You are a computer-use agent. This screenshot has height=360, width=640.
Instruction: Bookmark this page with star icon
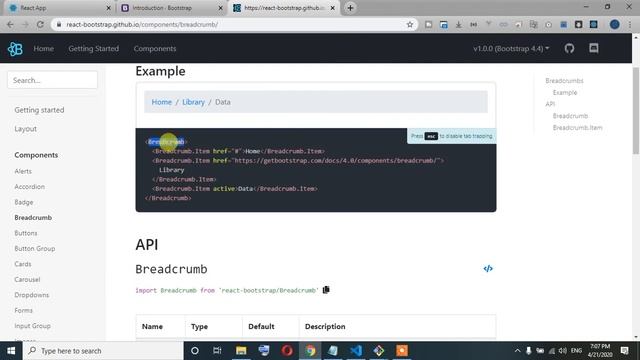click(x=410, y=24)
